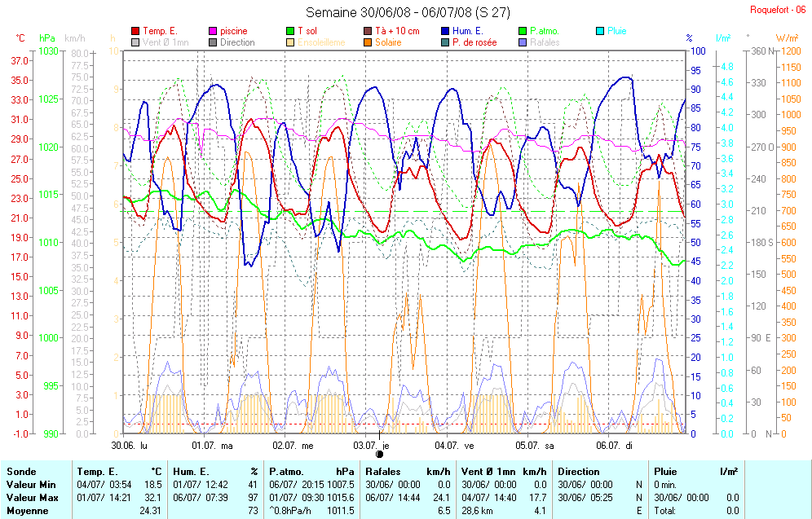Click the 03.07 marker dot under the axis
Screen dimensions: 812x519
point(380,455)
